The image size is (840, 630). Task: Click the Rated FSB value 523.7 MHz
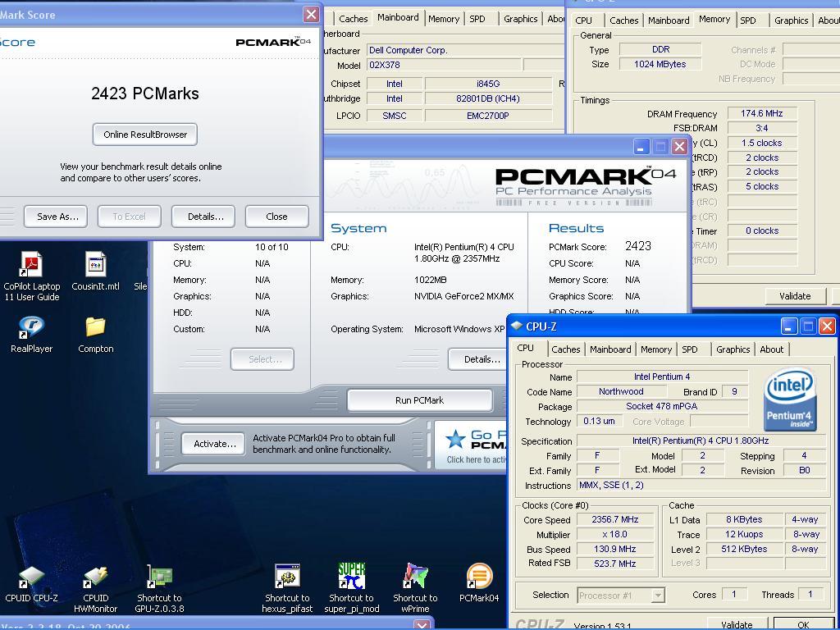pyautogui.click(x=615, y=563)
